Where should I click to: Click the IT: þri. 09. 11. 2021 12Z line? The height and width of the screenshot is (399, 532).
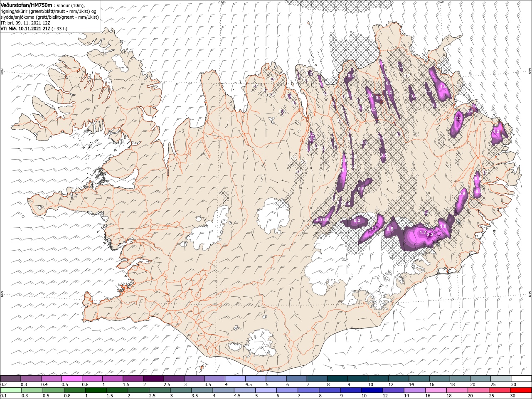tap(25, 23)
